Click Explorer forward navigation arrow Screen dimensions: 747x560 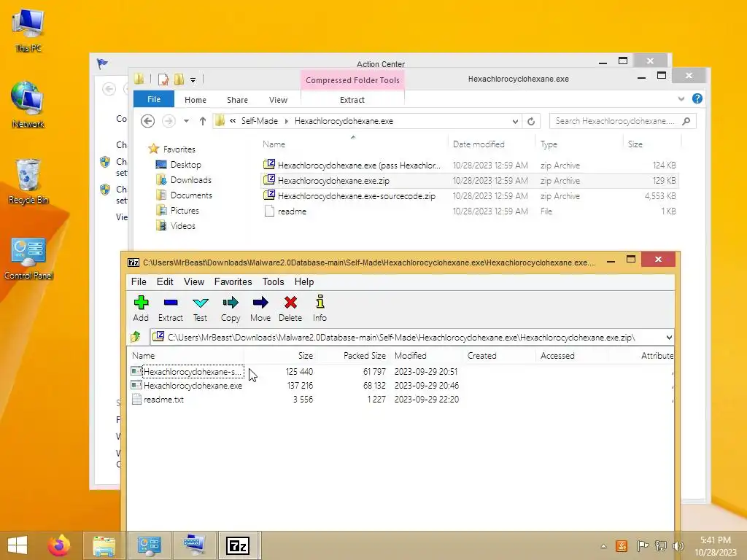point(169,121)
